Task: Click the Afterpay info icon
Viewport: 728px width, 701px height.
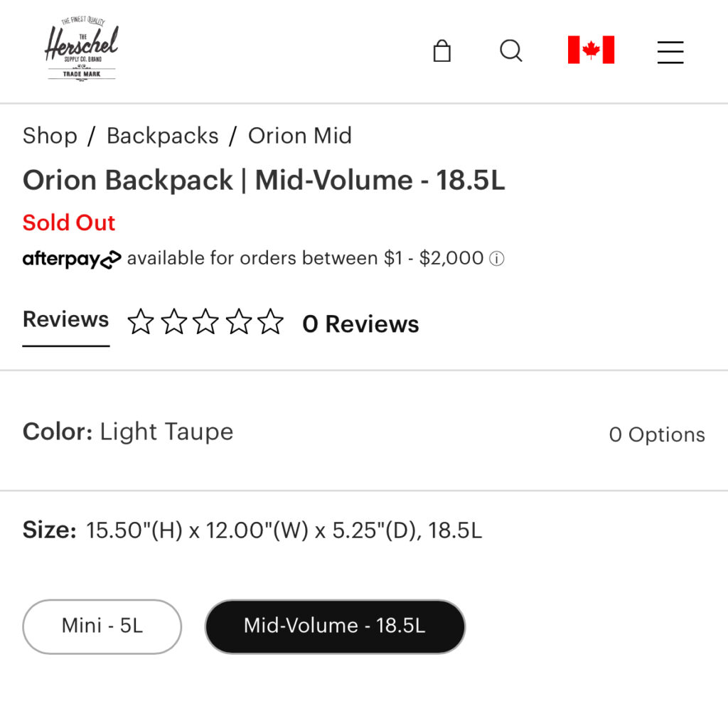Action: [x=498, y=259]
